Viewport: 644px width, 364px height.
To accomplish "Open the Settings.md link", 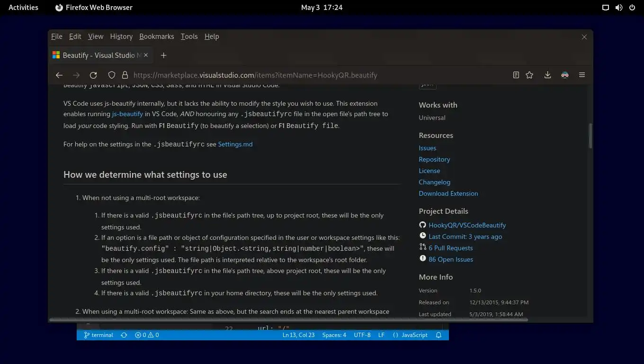I will pyautogui.click(x=235, y=144).
